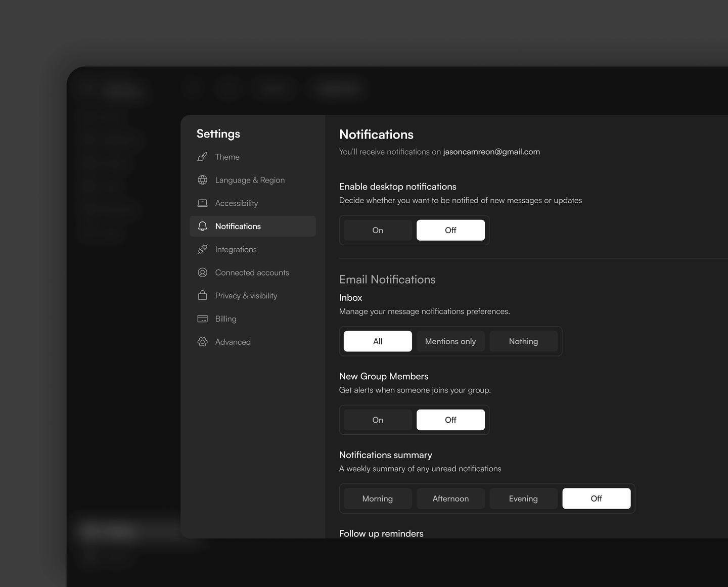Click the Billing card icon
728x587 pixels.
(202, 319)
